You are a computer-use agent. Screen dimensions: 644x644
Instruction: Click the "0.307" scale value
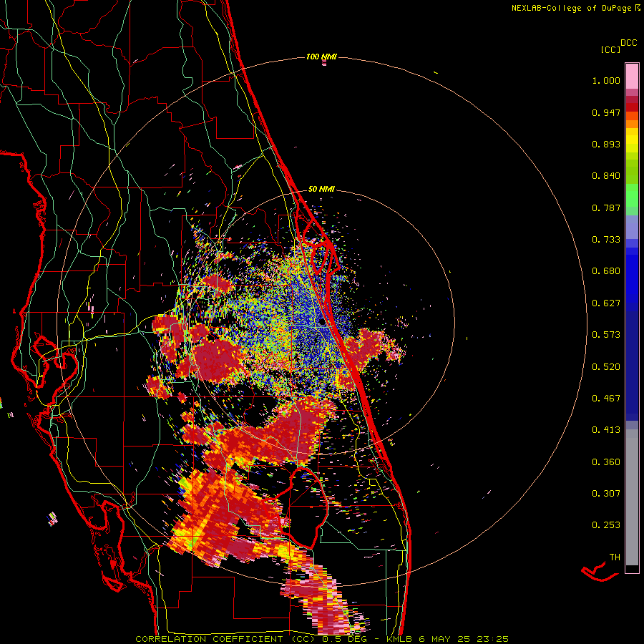tap(606, 494)
